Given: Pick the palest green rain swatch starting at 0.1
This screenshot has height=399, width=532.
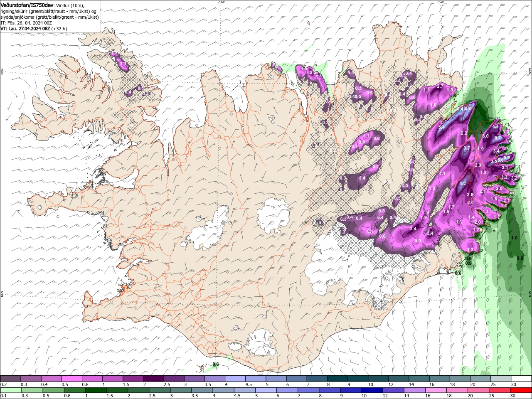Looking at the screenshot, I should click(11, 390).
